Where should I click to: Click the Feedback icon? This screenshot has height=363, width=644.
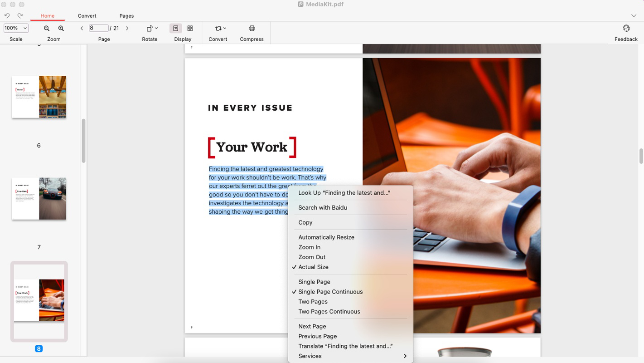tap(626, 28)
